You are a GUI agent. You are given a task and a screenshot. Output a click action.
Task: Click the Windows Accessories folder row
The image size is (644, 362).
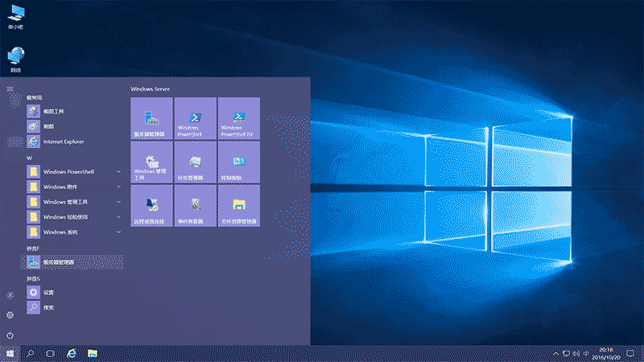click(x=72, y=187)
